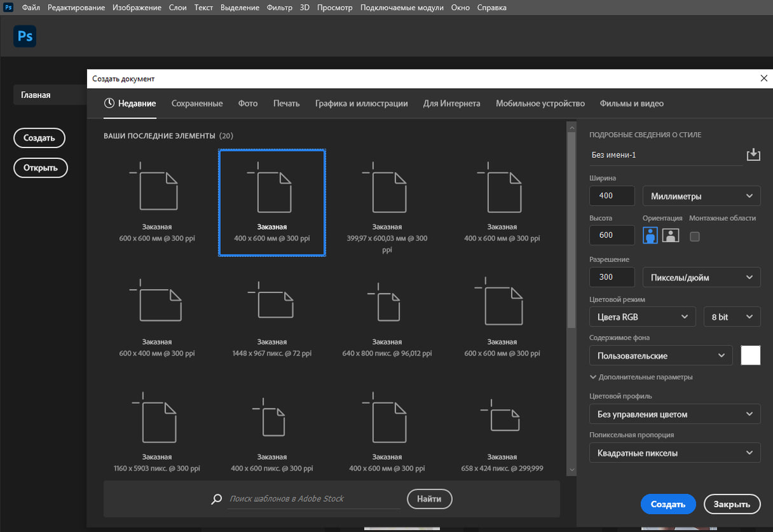
Task: Click the scrollbar down arrow in presets list
Action: (x=571, y=470)
